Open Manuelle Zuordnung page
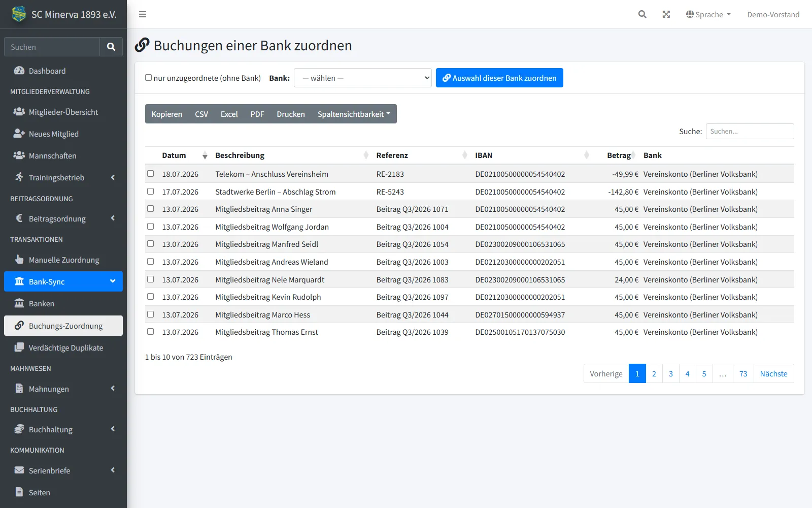812x508 pixels. [x=63, y=260]
